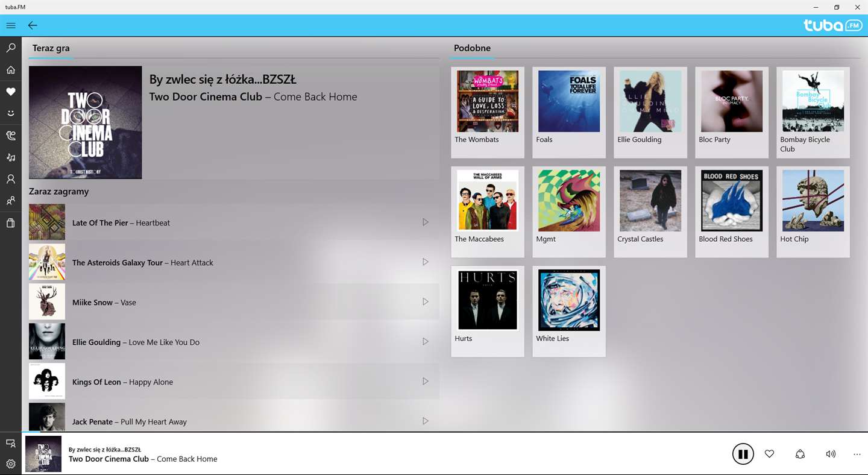The image size is (868, 475).
Task: Click Ellie Goulding queue row album thumbnail
Action: (x=47, y=342)
